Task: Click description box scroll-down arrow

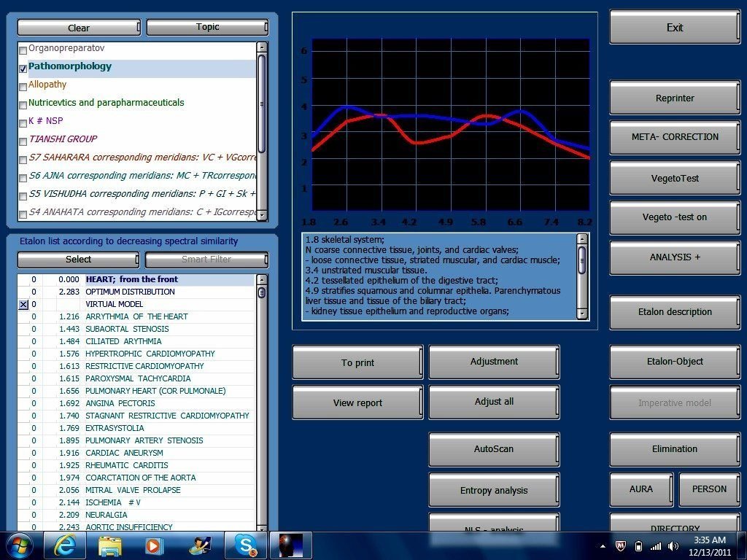Action: [581, 314]
